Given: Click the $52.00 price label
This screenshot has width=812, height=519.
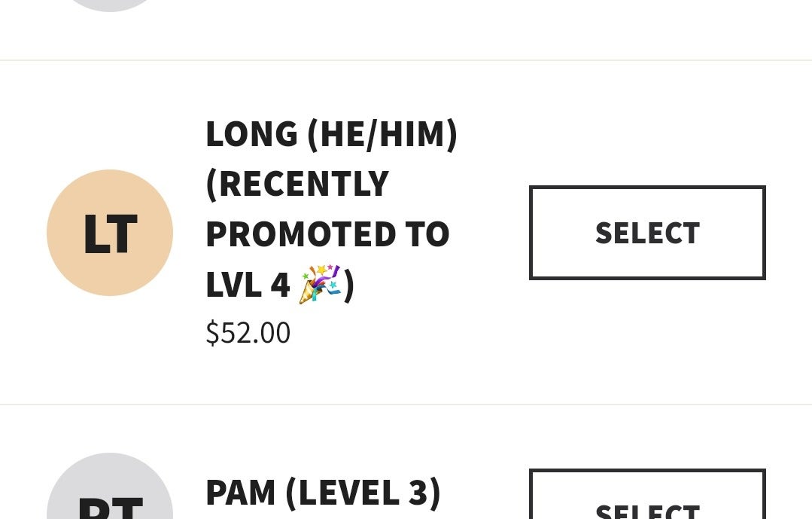Looking at the screenshot, I should 248,333.
